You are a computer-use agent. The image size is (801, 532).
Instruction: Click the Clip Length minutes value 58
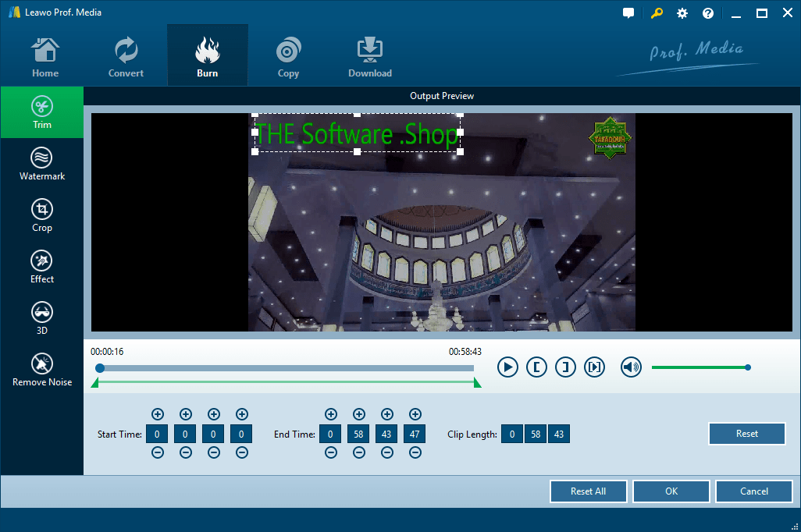536,434
